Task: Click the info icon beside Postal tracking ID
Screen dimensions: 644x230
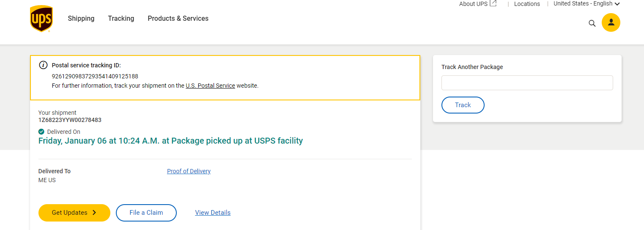Action: (43, 65)
